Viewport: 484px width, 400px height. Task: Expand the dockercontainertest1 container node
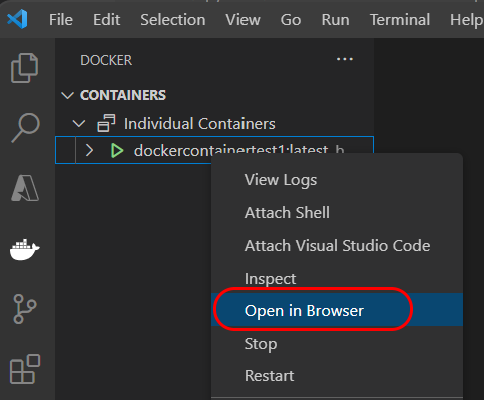89,150
